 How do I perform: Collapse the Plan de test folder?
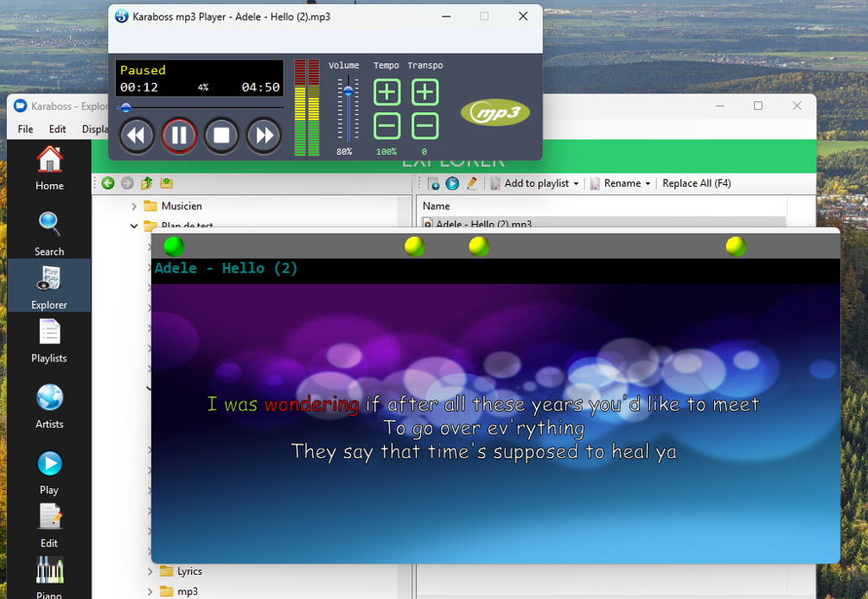(x=134, y=226)
